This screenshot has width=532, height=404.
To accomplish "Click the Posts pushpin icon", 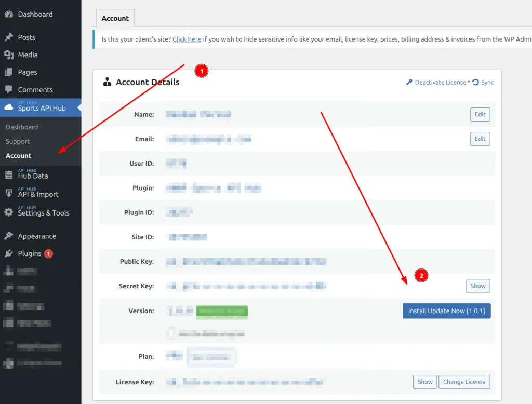I will (9, 37).
